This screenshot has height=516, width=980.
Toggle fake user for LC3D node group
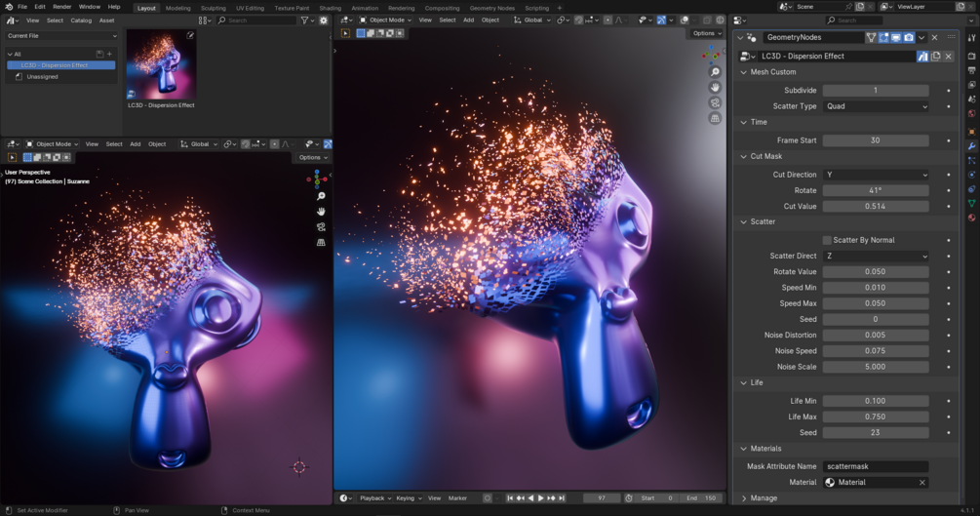pyautogui.click(x=922, y=57)
